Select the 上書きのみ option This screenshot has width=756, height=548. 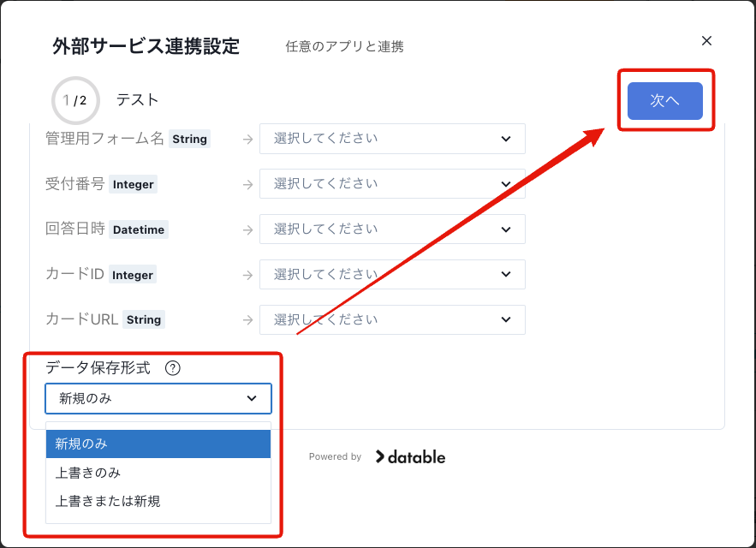pos(158,473)
